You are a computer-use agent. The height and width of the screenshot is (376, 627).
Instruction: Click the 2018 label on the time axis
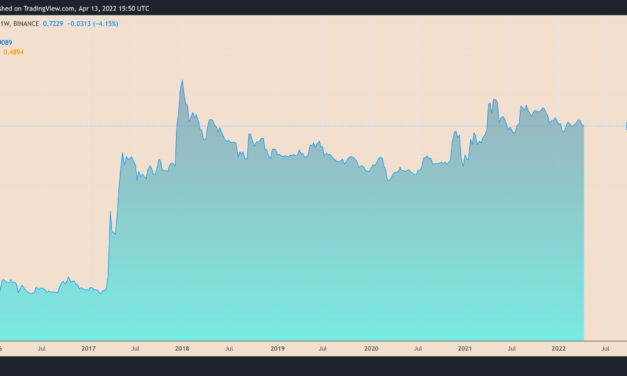(182, 348)
